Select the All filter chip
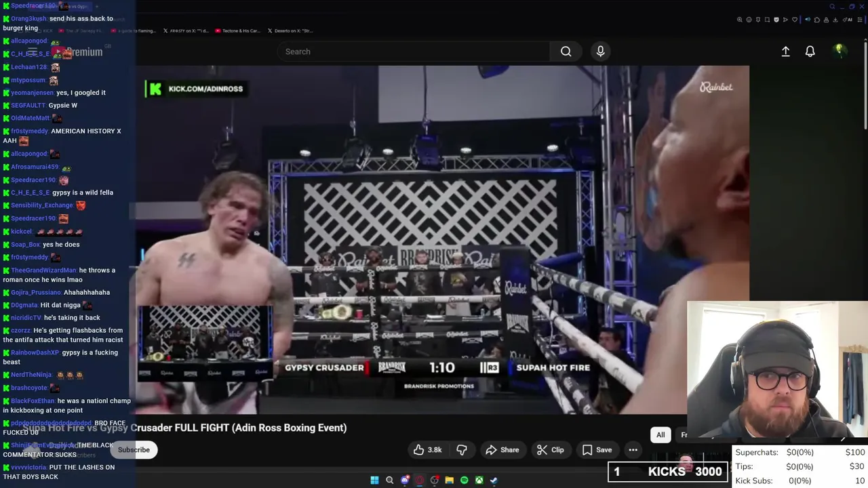868x488 pixels. pos(660,434)
